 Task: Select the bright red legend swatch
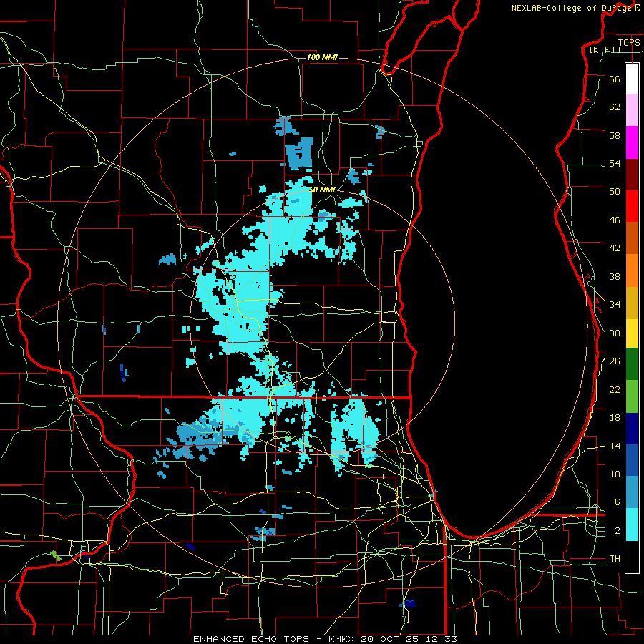click(x=632, y=206)
